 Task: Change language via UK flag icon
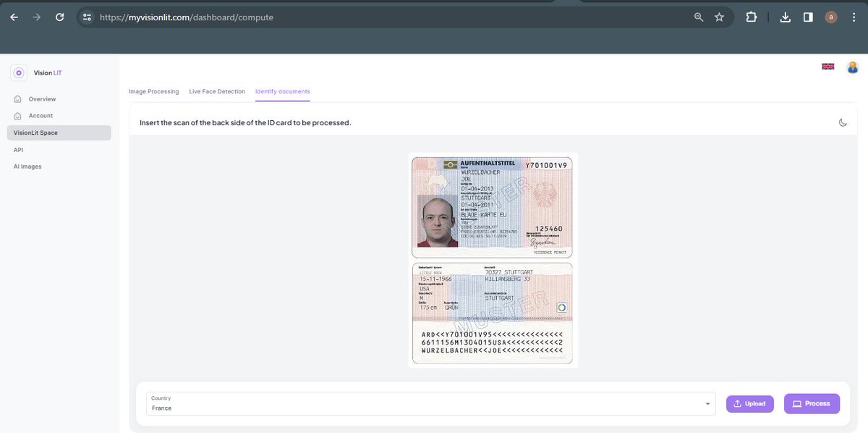coord(828,67)
